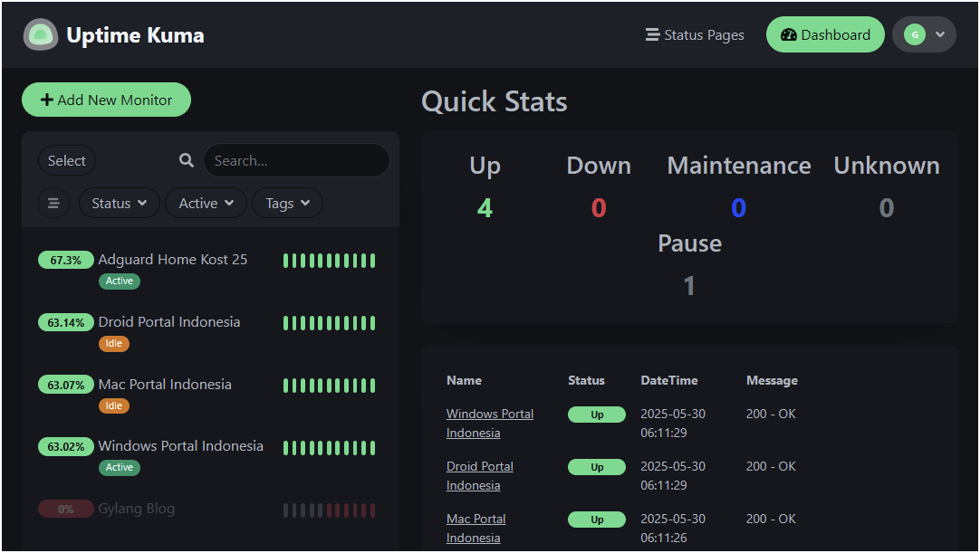Click Idle tag under Mac Portal Indonesia

(114, 406)
